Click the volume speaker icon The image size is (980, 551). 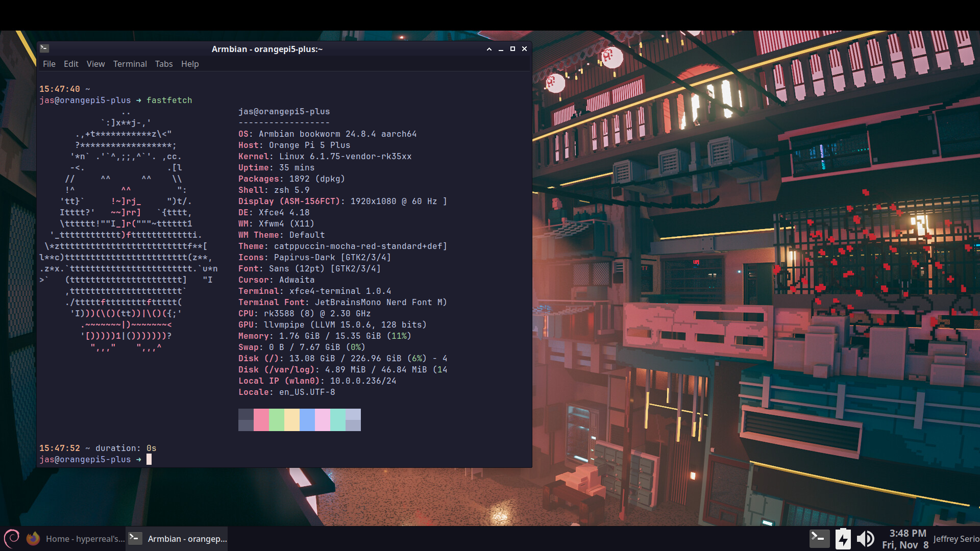[865, 539]
